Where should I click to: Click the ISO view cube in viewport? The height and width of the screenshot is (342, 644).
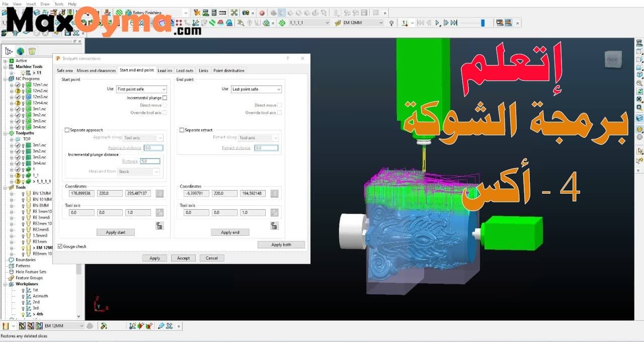[612, 59]
